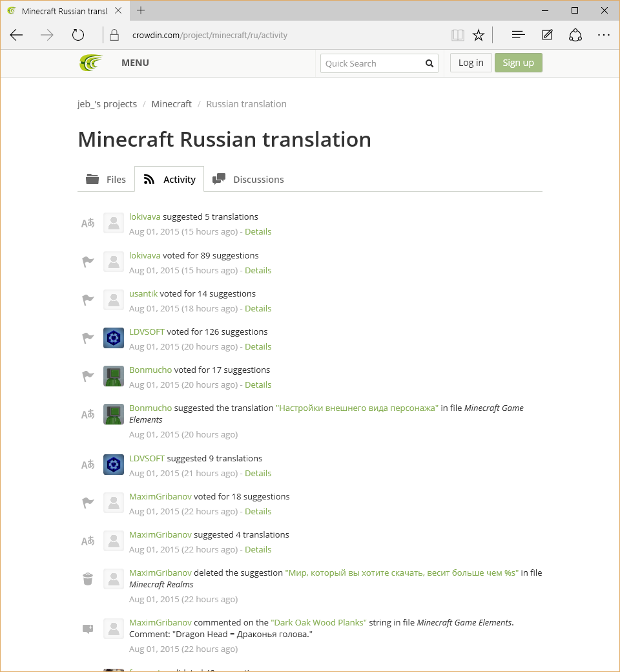Open the Share icon in toolbar
This screenshot has height=672, width=620.
click(575, 35)
